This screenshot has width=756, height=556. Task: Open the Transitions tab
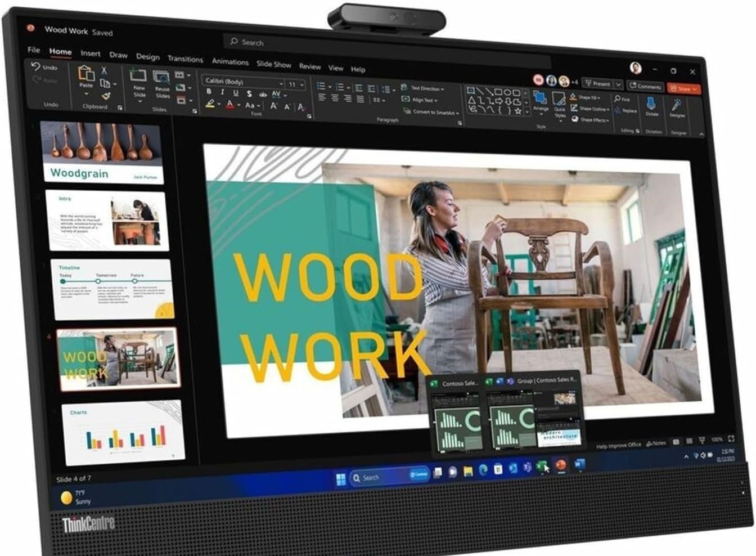coord(185,59)
